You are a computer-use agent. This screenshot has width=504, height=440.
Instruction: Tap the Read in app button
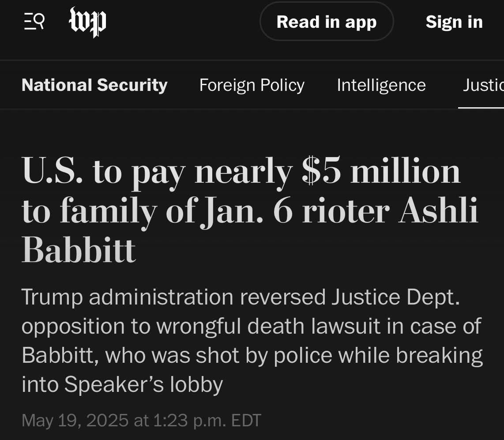(x=327, y=22)
